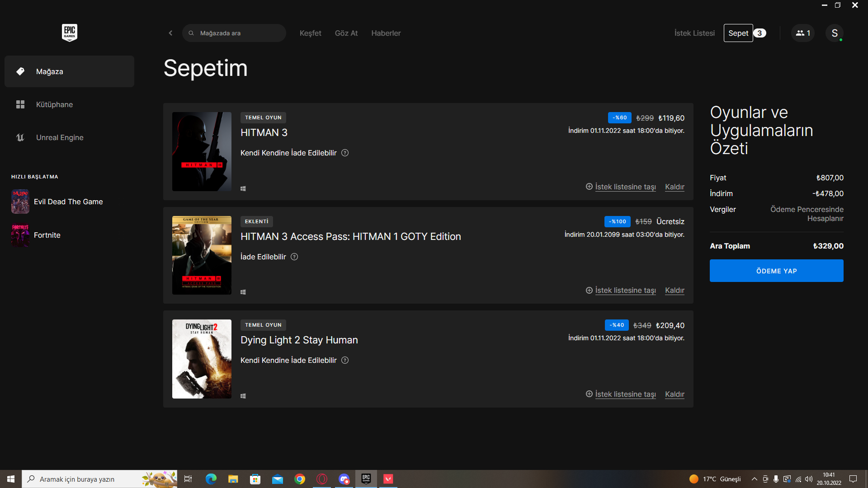This screenshot has height=488, width=868.
Task: Click the Mağaza tag icon in the sidebar
Action: [20, 71]
